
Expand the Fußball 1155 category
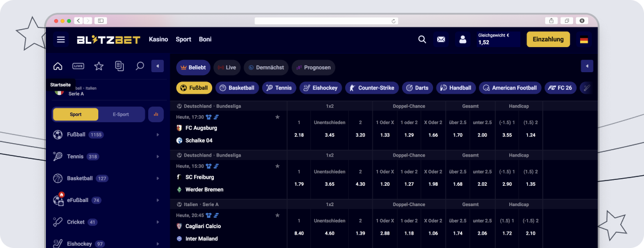(x=107, y=134)
